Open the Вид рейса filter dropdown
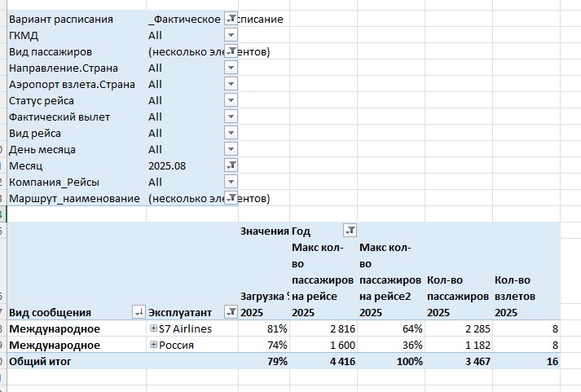Image resolution: width=581 pixels, height=392 pixels. pos(231,133)
